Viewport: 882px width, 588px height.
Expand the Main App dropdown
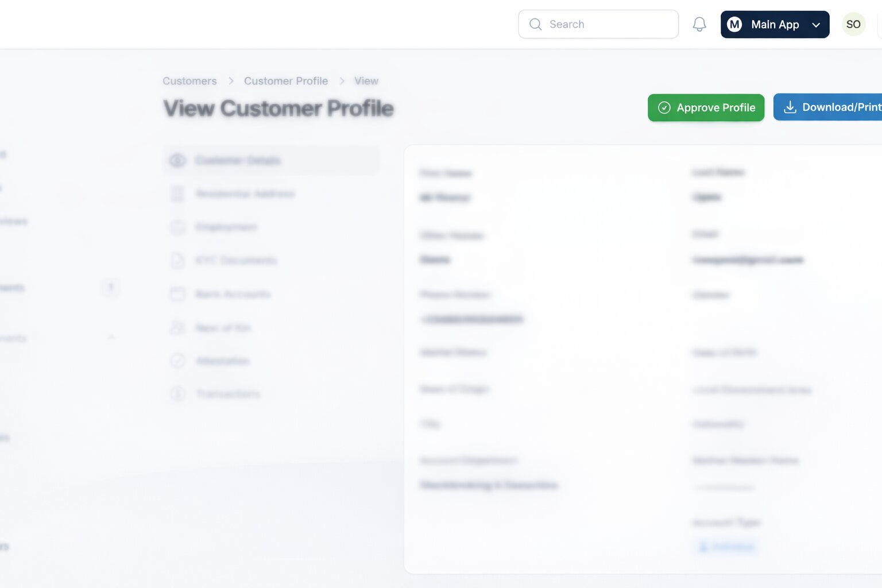click(775, 24)
